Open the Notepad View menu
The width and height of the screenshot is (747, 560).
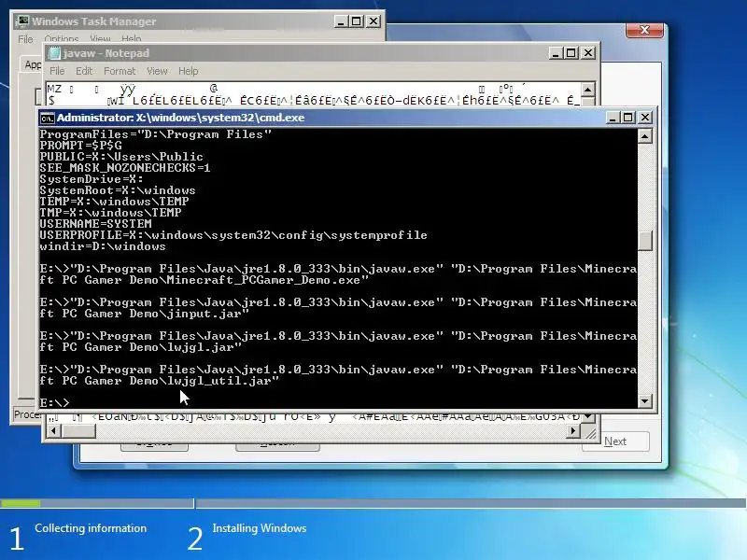[x=157, y=71]
